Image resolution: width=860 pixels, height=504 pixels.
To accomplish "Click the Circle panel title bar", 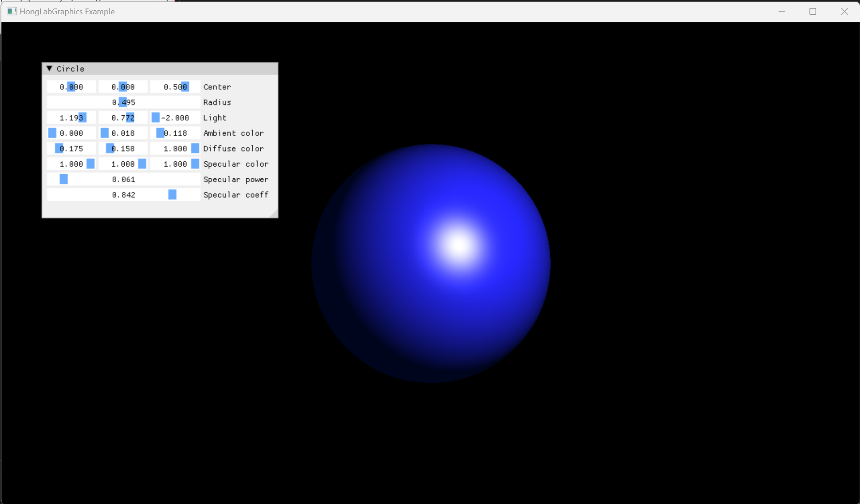I will pos(170,68).
